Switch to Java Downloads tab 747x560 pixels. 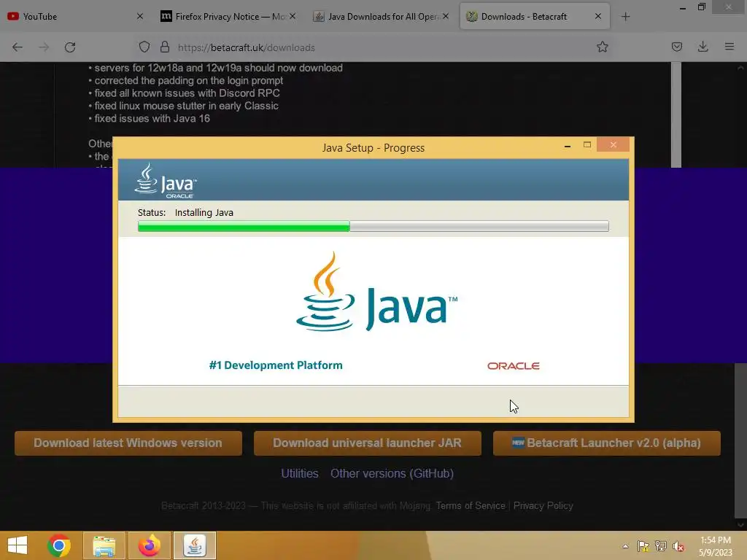[x=379, y=17]
